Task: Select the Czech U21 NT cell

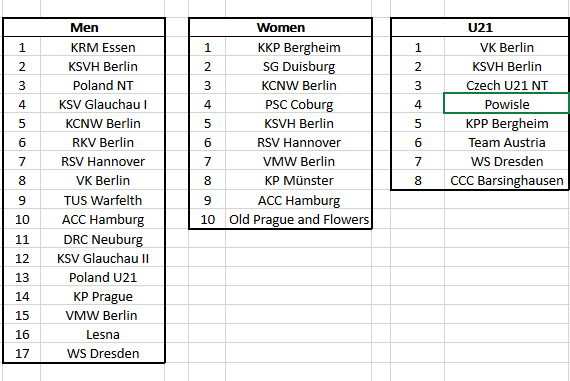Action: click(506, 85)
